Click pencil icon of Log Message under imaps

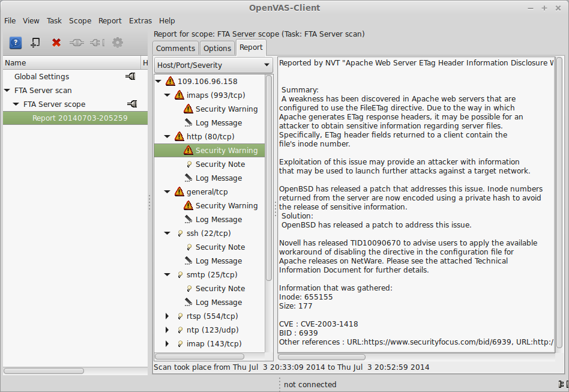188,122
